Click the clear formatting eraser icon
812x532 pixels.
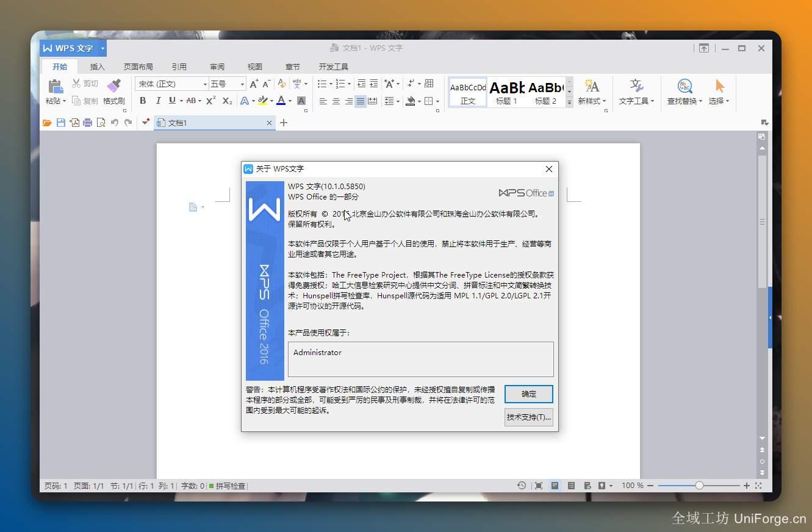tap(281, 84)
